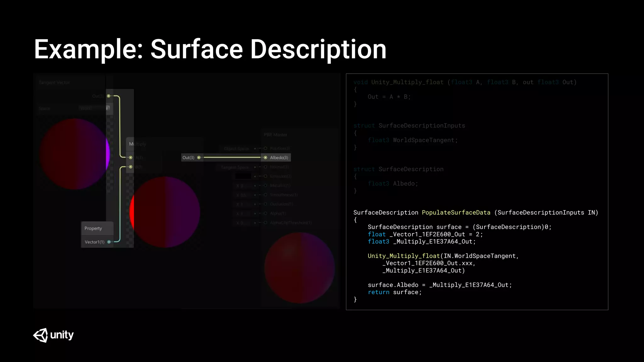This screenshot has height=362, width=644.
Task: Select the Multiply node title
Action: 137,144
